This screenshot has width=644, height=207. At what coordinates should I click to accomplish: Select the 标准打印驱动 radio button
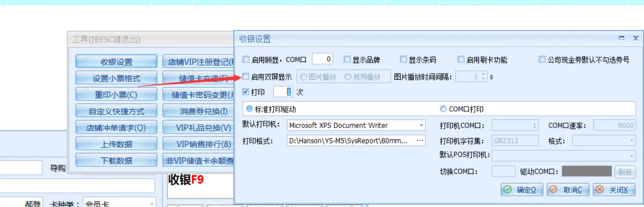tap(249, 109)
